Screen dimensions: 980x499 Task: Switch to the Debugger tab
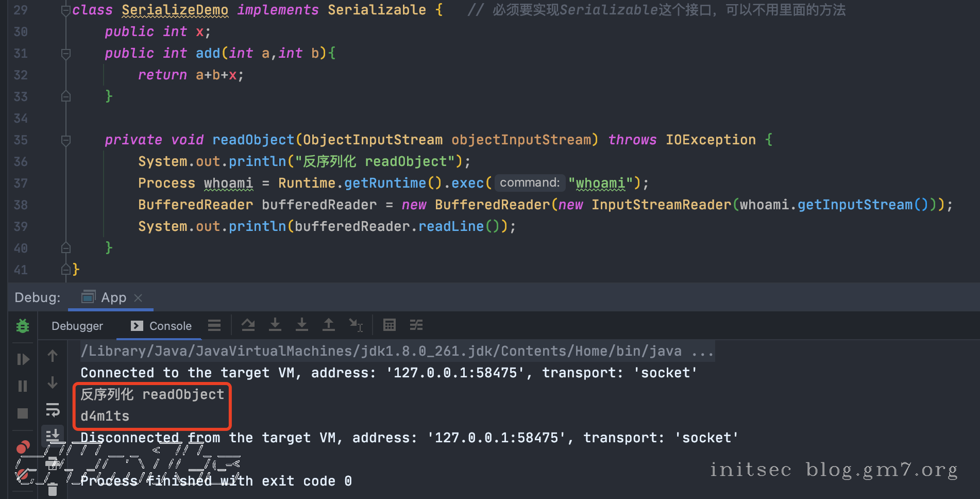coord(77,326)
